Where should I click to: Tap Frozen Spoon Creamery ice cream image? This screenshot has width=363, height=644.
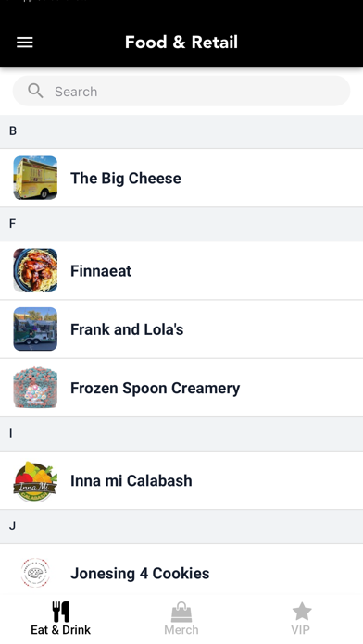click(x=35, y=388)
